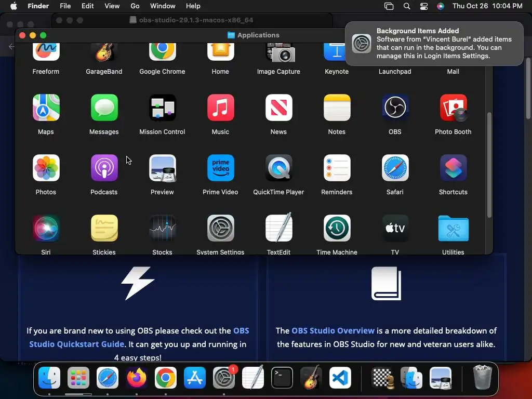Click the Siri icon in menu bar

(441, 6)
